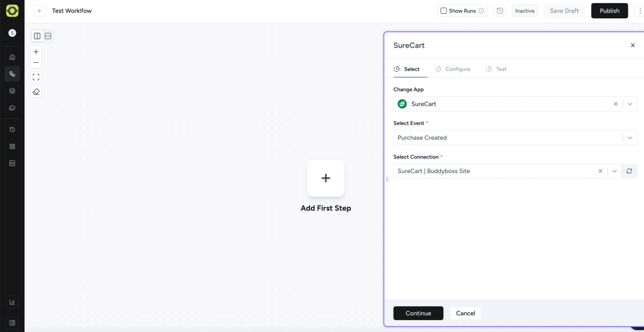Open the home icon in sidebar
Viewport: 644px width, 332px height.
(12, 57)
